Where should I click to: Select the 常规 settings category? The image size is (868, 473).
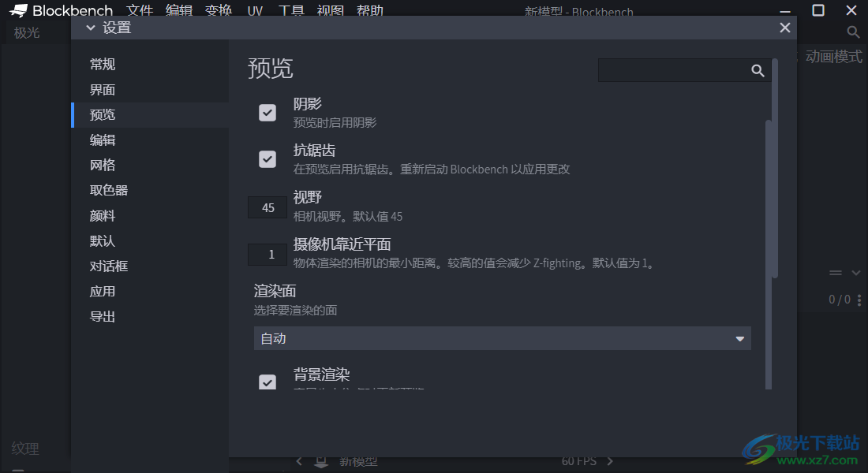pyautogui.click(x=150, y=64)
